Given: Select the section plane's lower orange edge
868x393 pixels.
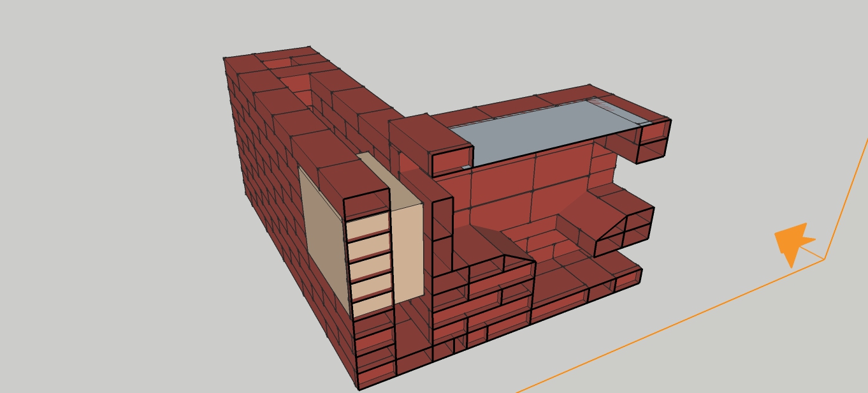Looking at the screenshot, I should [x=669, y=325].
